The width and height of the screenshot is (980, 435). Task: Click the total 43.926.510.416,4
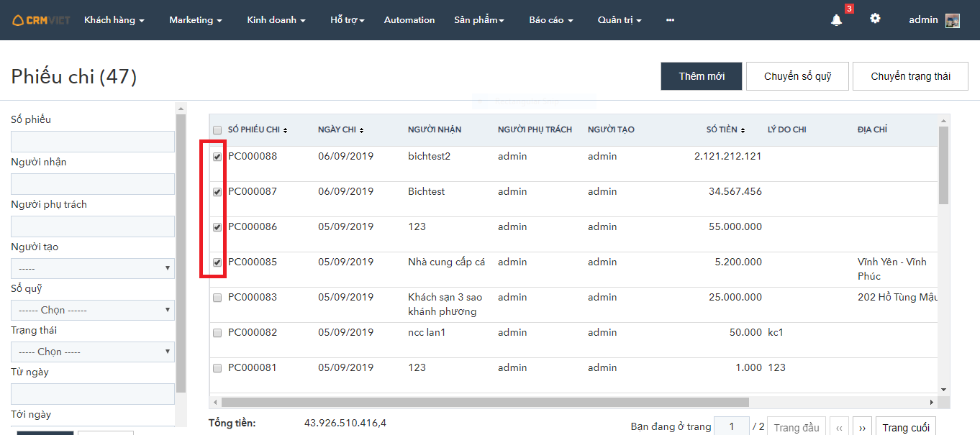coord(345,423)
